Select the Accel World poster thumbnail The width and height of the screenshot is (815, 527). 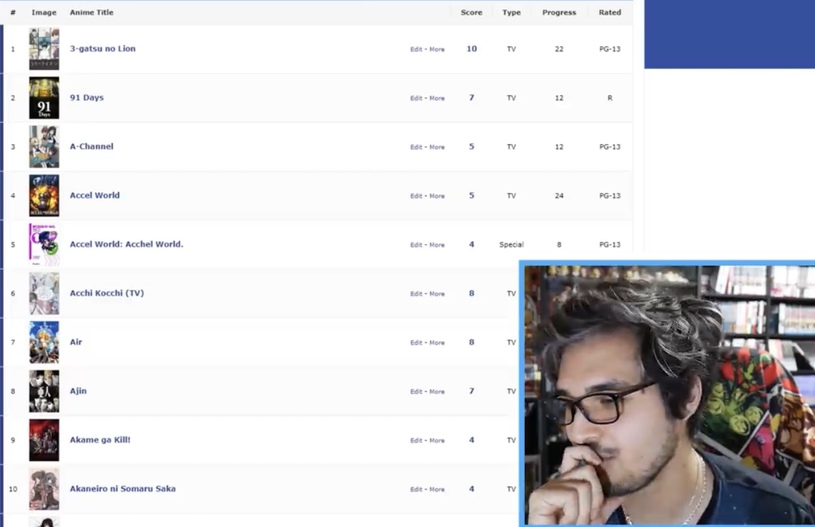[x=44, y=196]
